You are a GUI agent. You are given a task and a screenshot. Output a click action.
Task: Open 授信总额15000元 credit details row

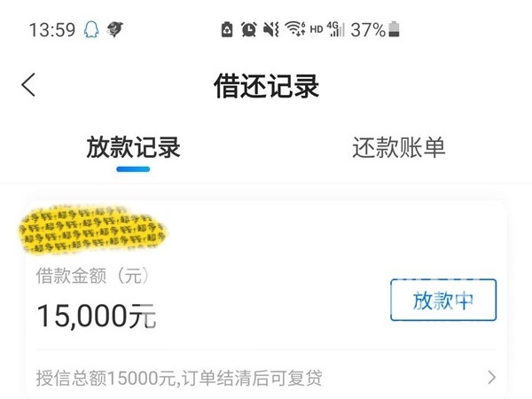click(x=266, y=378)
